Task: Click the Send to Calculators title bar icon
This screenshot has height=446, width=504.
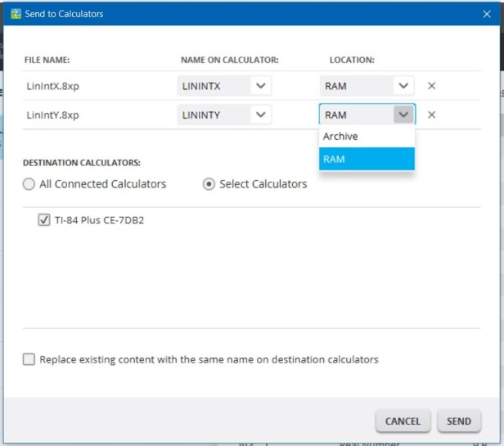Action: (x=16, y=14)
